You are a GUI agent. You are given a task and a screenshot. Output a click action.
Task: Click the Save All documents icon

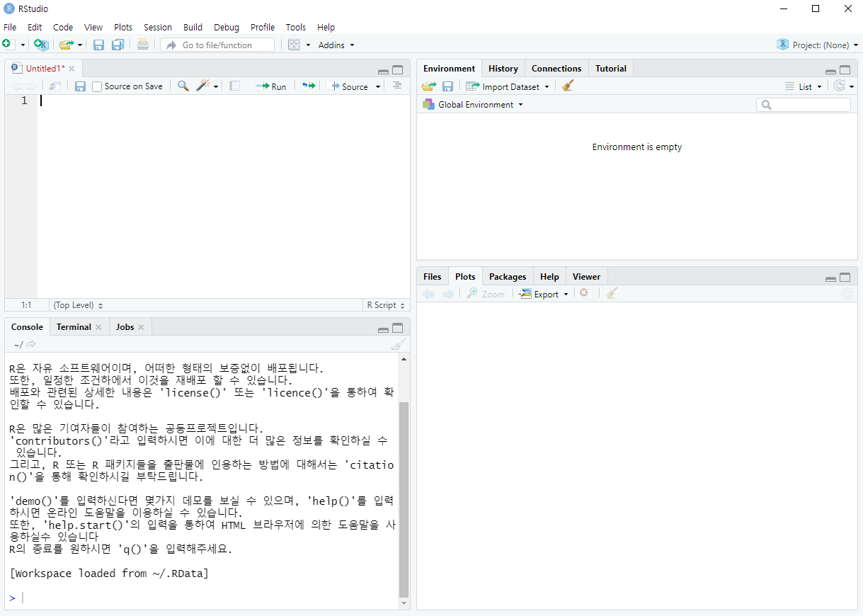pos(118,45)
